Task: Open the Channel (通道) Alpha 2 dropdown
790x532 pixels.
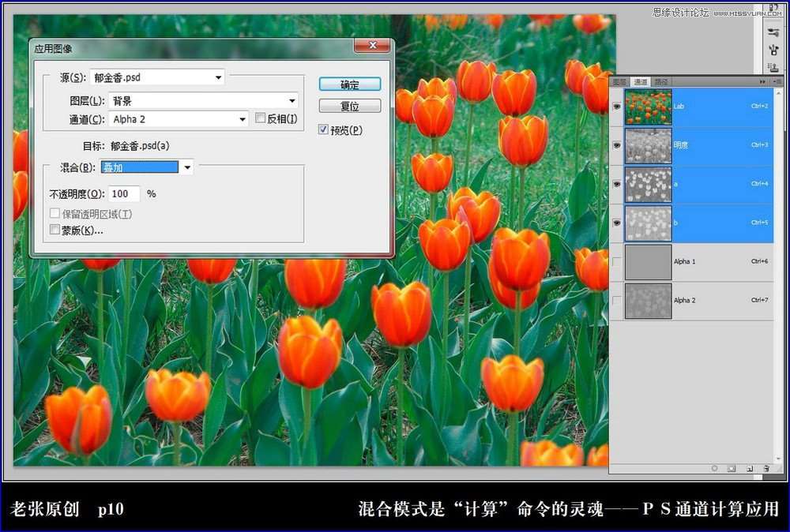Action: coord(179,119)
